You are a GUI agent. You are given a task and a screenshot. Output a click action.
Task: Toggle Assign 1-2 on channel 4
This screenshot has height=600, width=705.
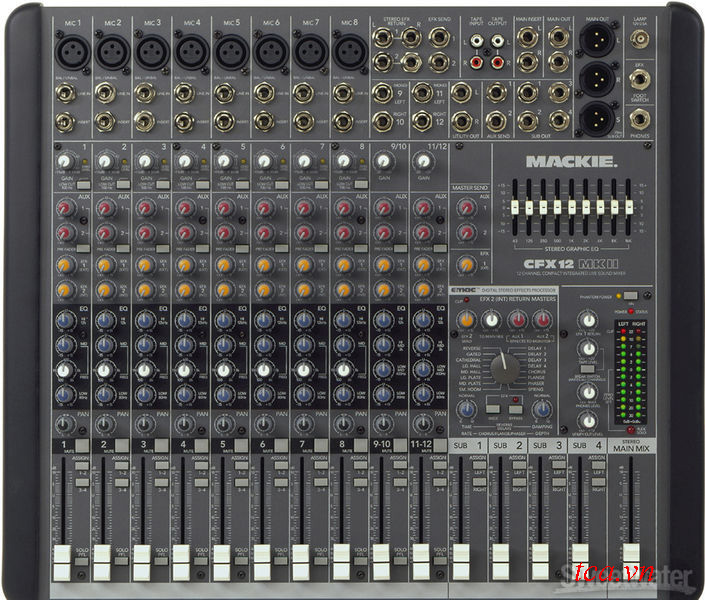point(201,465)
